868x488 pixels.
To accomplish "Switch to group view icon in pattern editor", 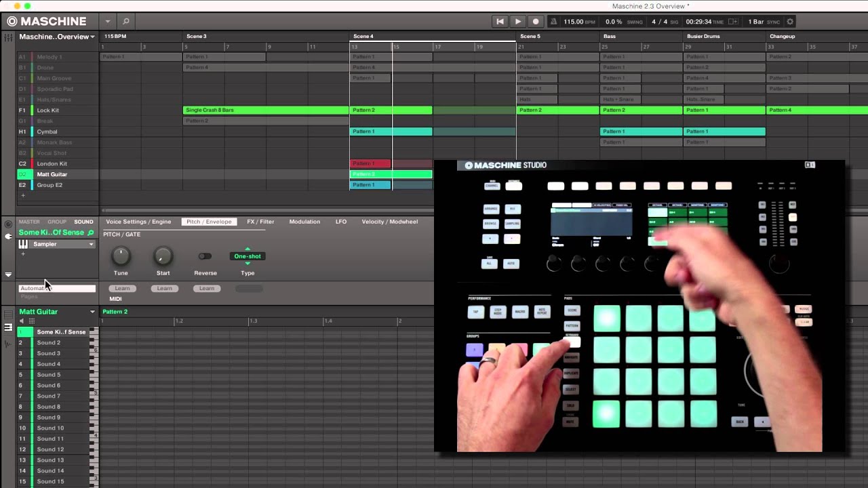I will 9,313.
